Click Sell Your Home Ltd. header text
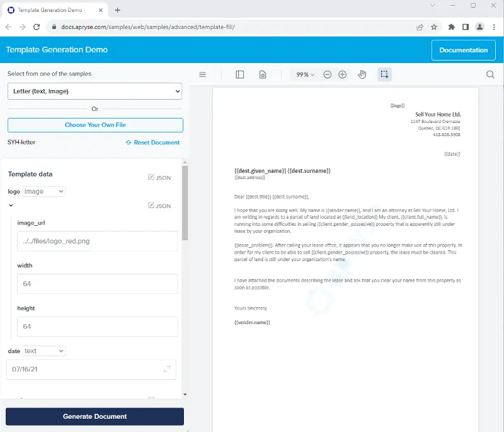This screenshot has width=504, height=432. 438,115
